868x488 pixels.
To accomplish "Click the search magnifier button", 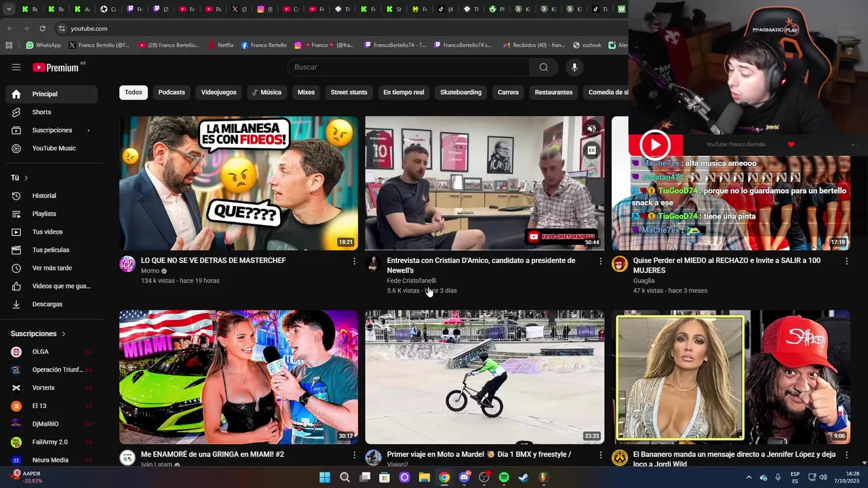I will 544,67.
